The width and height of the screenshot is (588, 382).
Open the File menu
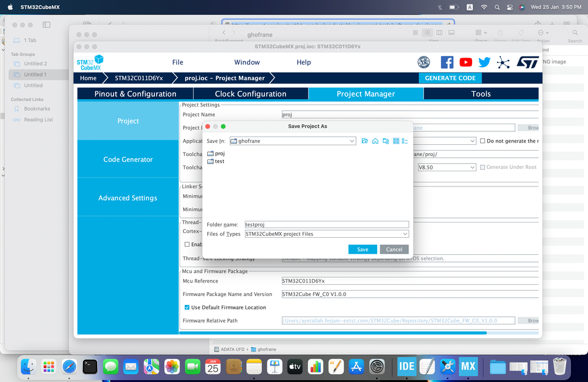click(x=178, y=62)
